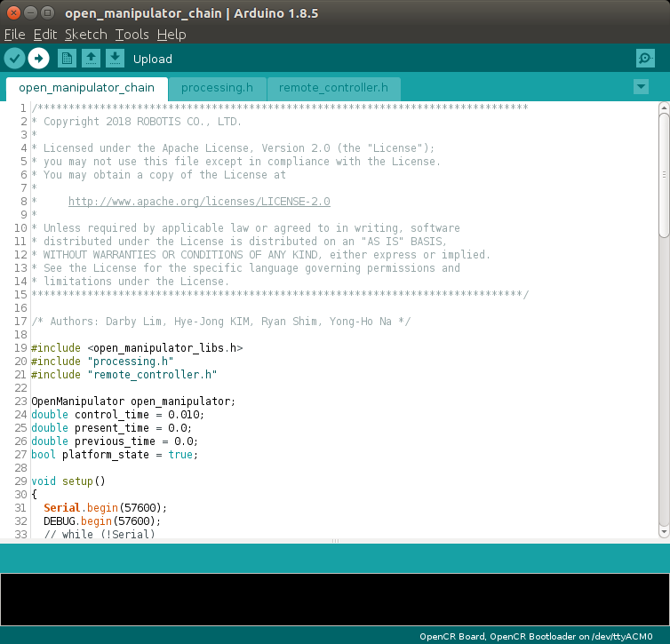Click the black console output area

pos(335,600)
